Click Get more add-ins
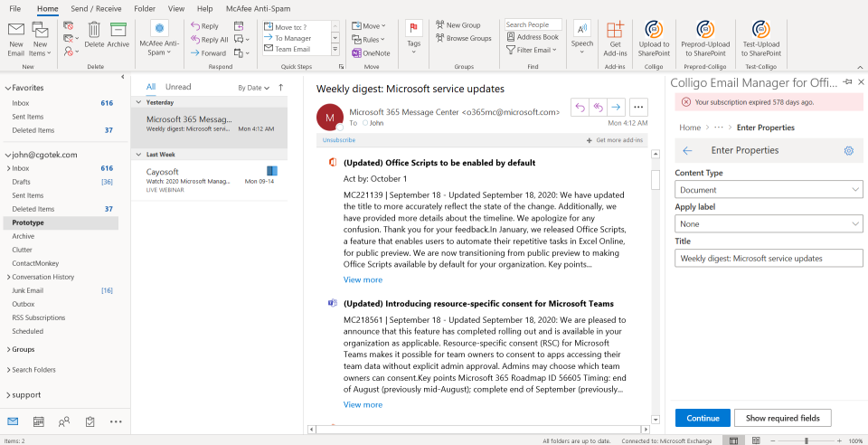This screenshot has width=868, height=445. point(615,140)
